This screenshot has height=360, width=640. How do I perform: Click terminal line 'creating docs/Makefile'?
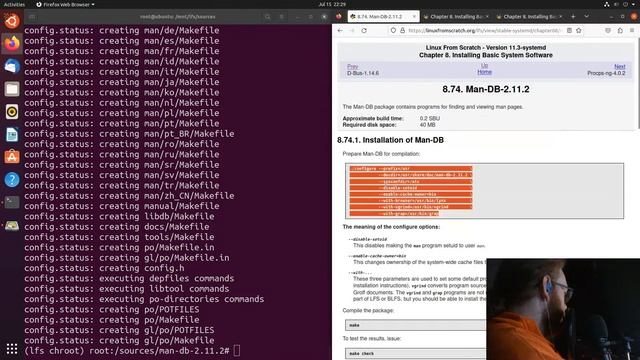117,227
